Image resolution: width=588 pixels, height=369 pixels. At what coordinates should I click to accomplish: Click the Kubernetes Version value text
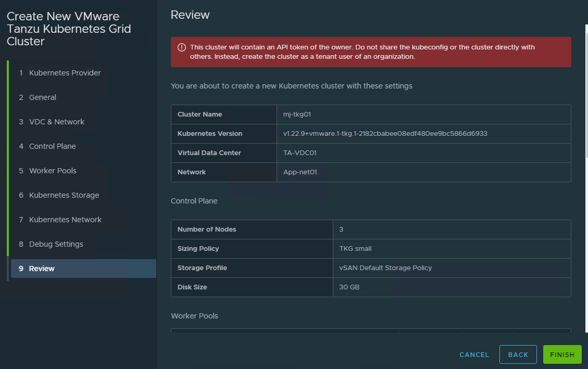[x=384, y=134]
